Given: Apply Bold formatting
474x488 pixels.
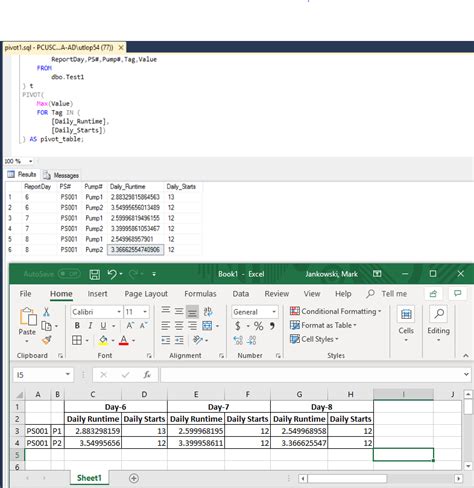Looking at the screenshot, I should pyautogui.click(x=77, y=326).
